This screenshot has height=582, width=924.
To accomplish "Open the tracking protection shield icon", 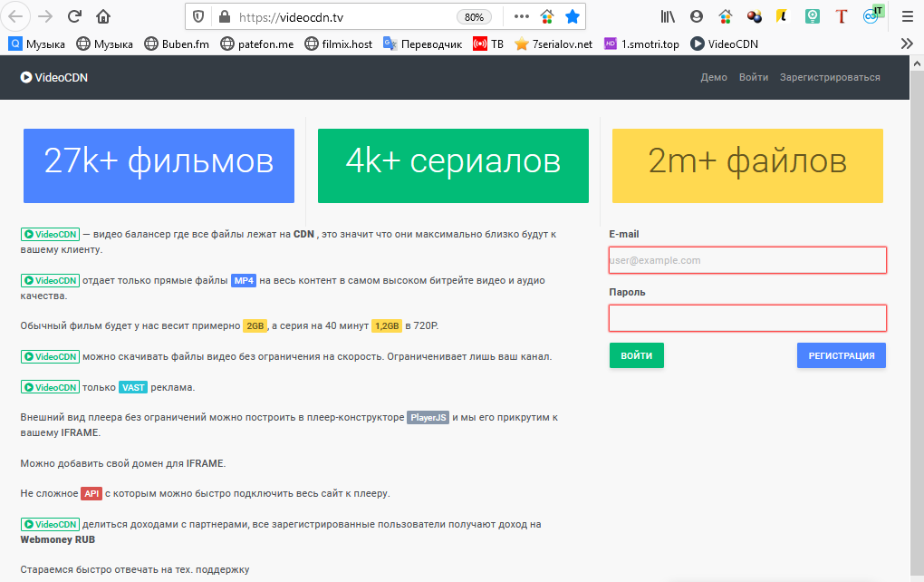I will point(199,16).
